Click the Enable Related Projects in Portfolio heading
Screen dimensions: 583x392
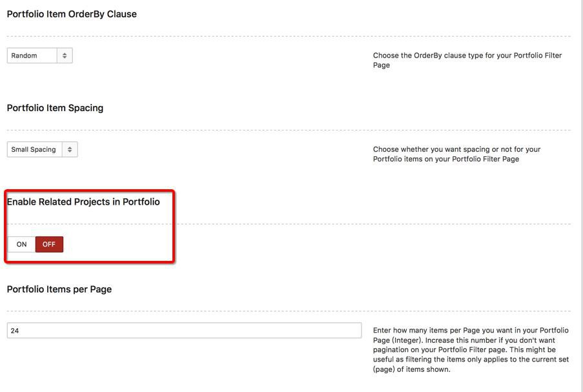83,201
